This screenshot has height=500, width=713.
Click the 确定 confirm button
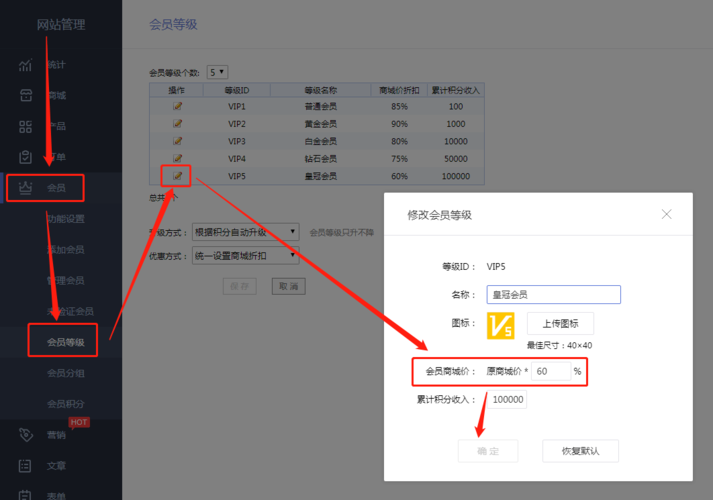pyautogui.click(x=488, y=451)
